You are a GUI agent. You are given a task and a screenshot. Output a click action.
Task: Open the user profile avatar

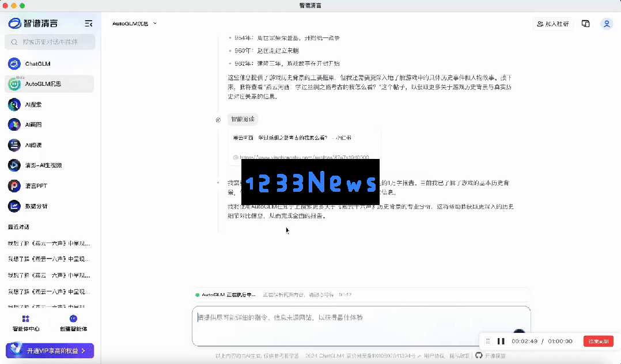tap(607, 24)
